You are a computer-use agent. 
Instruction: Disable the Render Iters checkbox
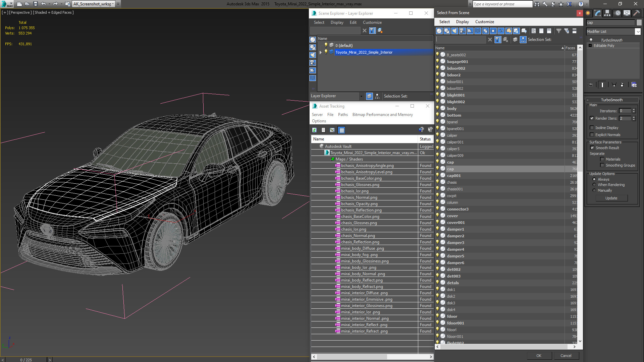(x=592, y=118)
